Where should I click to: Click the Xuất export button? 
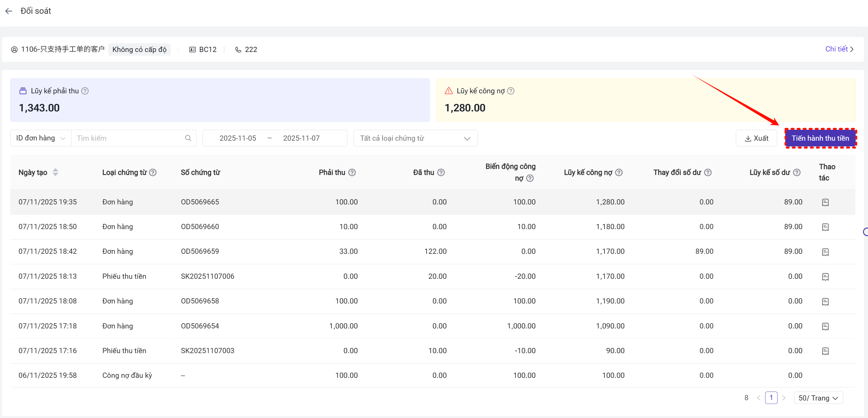click(757, 138)
